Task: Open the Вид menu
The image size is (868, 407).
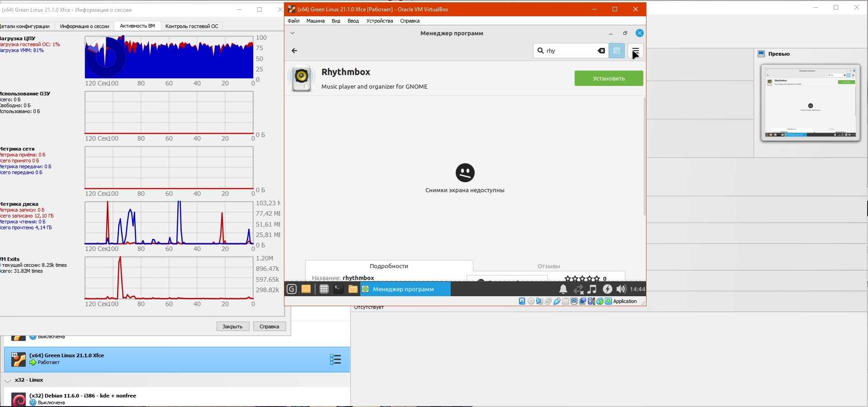Action: 336,21
